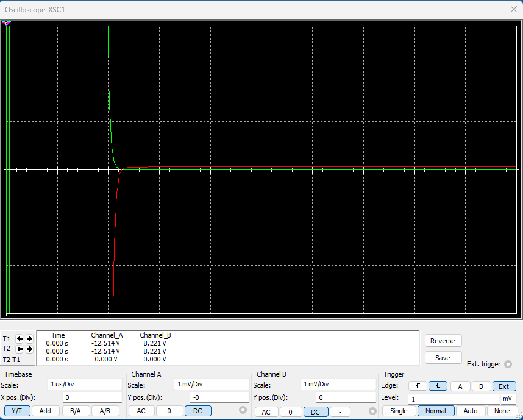Save the oscilloscope data
Viewport: 523px width, 420px height.
click(x=443, y=358)
